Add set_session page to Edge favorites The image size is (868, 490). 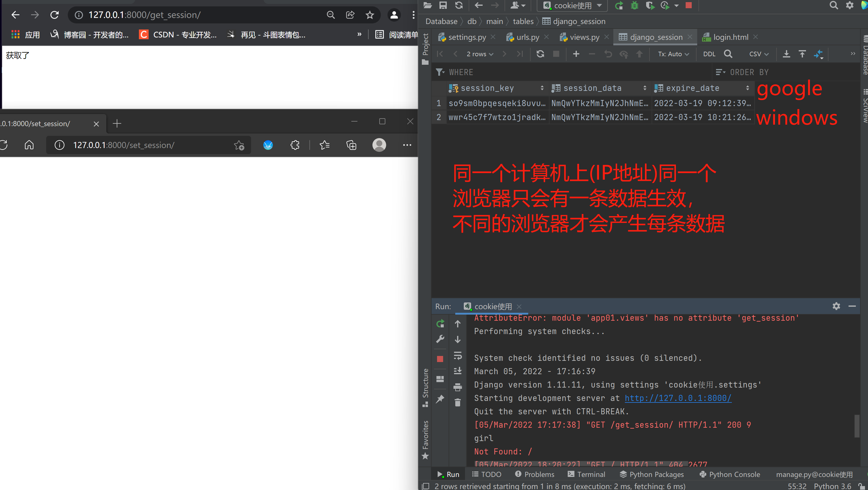(x=239, y=145)
